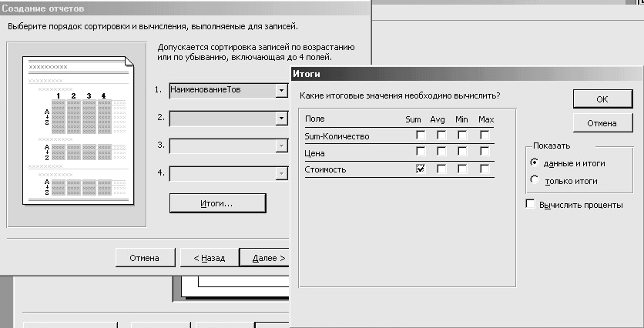Open third sort field dropdown arrow
Image resolution: width=644 pixels, height=328 pixels.
click(280, 146)
